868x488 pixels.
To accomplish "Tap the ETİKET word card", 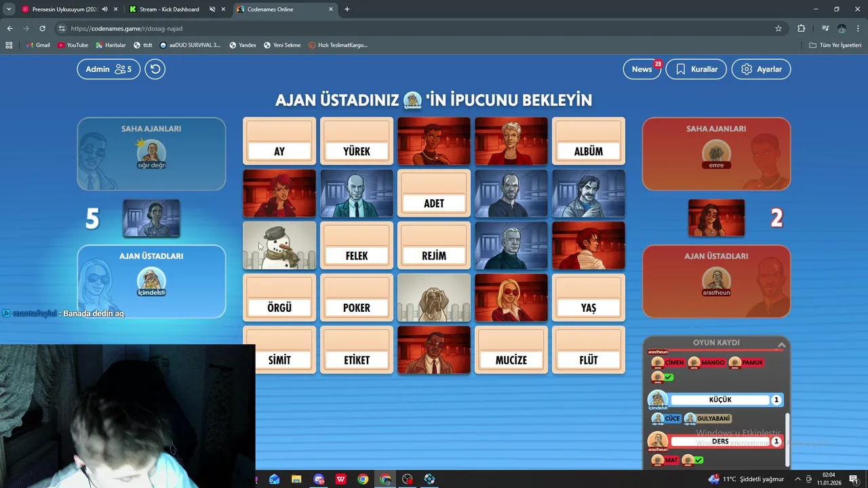I will pos(357,350).
